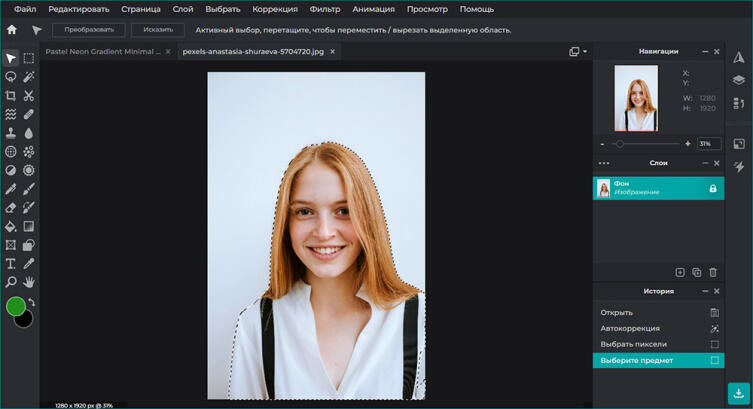Collapse the История panel
This screenshot has height=409, width=753.
tap(704, 291)
